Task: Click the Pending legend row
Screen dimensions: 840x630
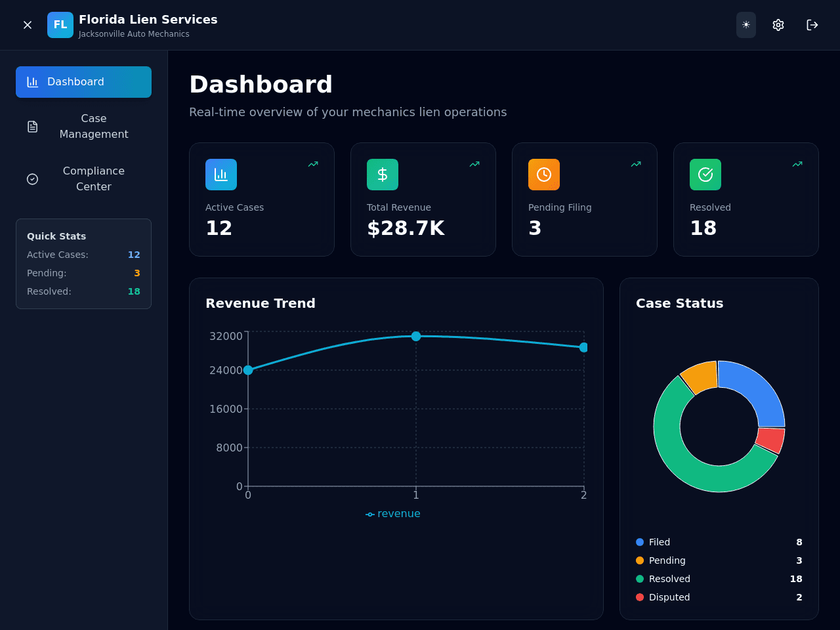Action: pos(719,560)
